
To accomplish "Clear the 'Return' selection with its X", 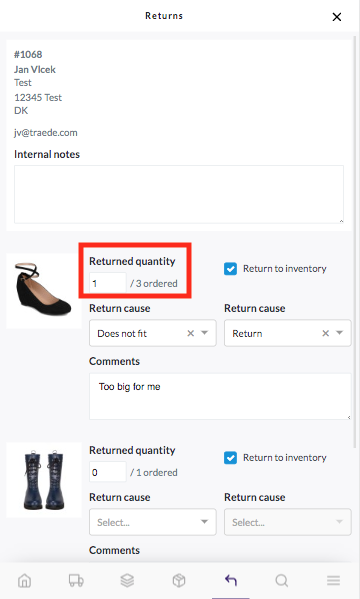I will pyautogui.click(x=325, y=333).
